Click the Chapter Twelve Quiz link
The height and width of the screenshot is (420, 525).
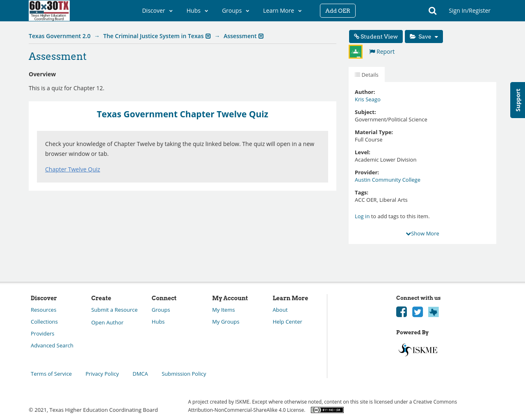73,168
